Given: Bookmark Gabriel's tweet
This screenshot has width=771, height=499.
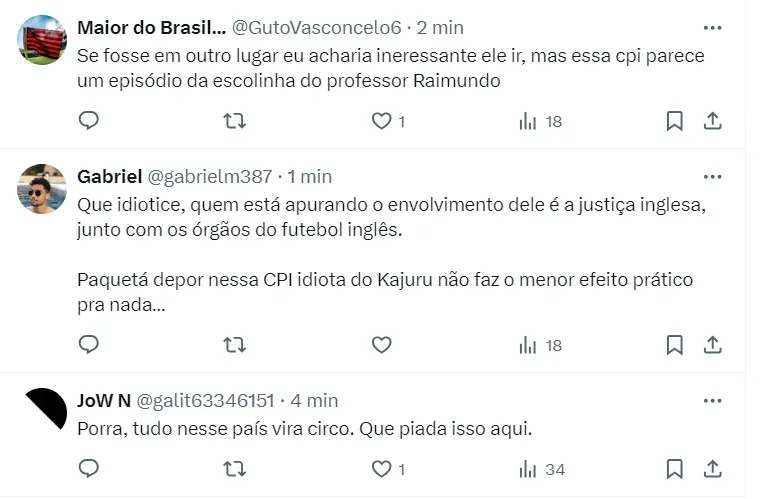Looking at the screenshot, I should point(675,345).
